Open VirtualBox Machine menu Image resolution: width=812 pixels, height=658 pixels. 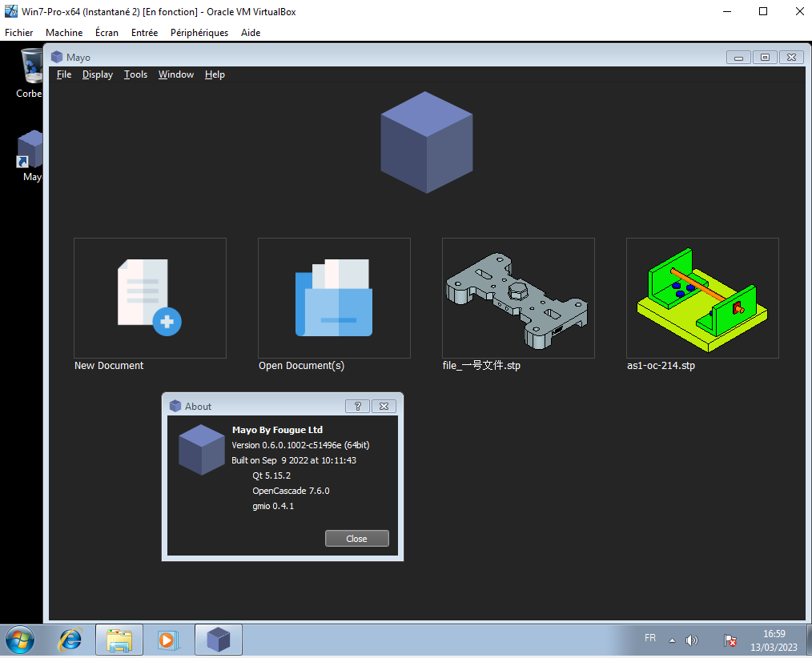(x=64, y=33)
